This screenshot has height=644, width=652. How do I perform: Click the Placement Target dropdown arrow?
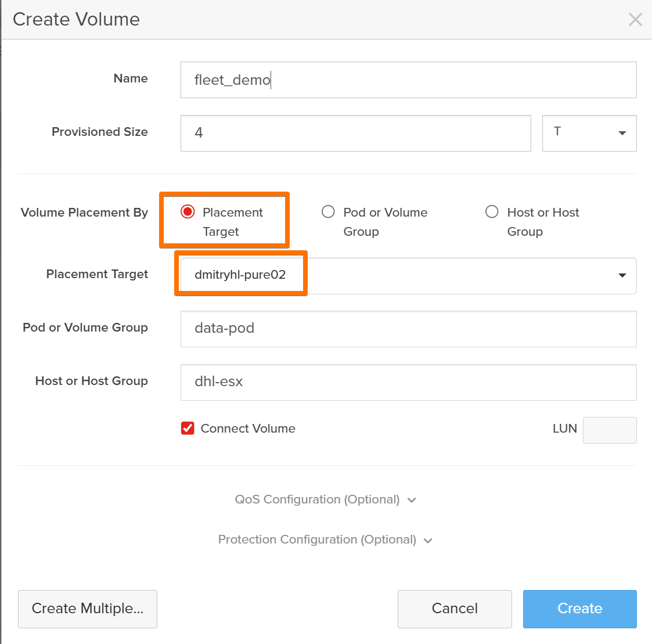[x=622, y=275]
